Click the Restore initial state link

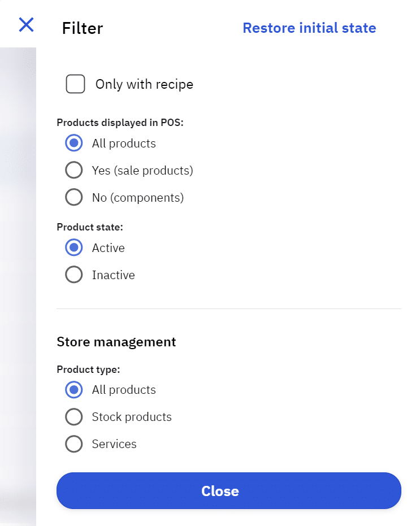click(x=309, y=28)
